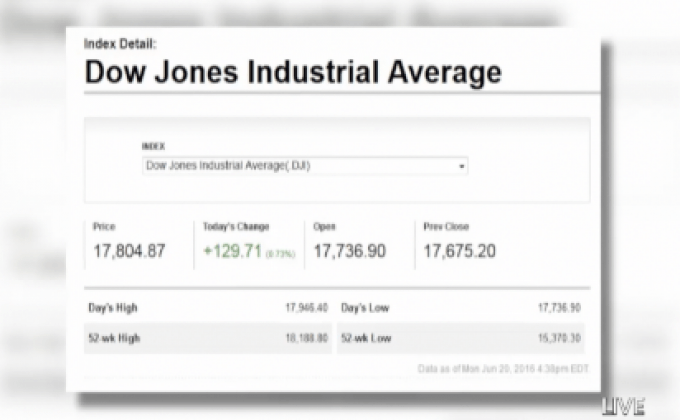Open the Dow Jones Industrial Average index dropdown

point(303,166)
